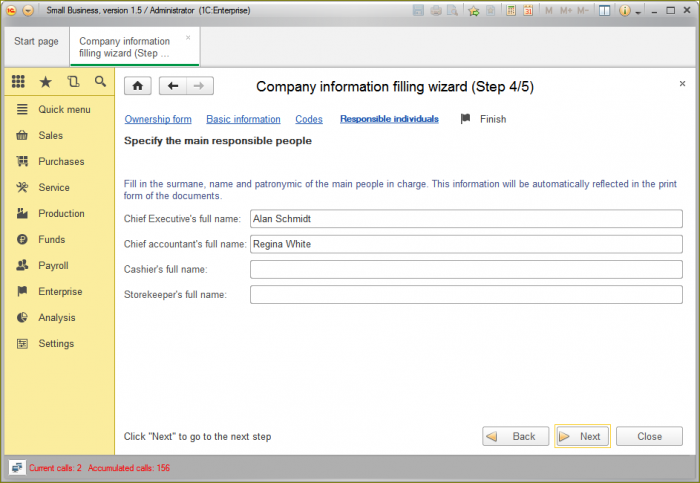
Task: Open the Search magnifier in sidebar
Action: coord(100,82)
